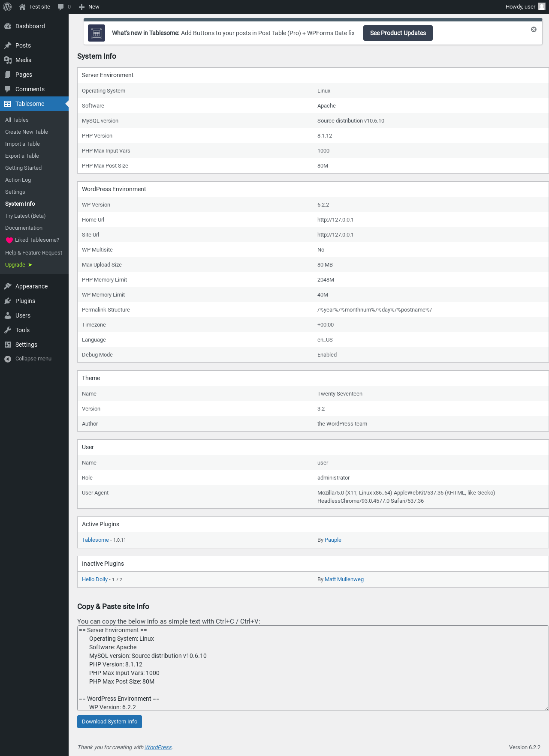Click the WordPress logo icon
549x756 pixels.
coord(7,7)
